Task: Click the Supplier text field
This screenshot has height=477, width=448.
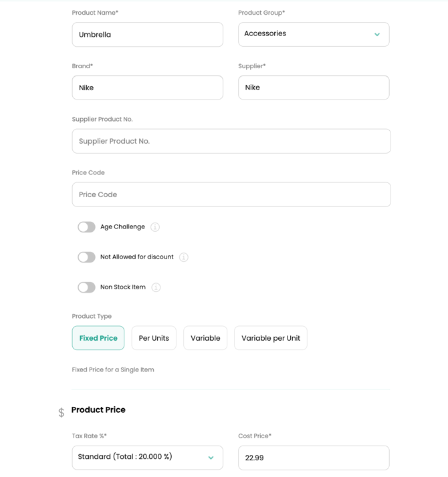Action: (313, 88)
